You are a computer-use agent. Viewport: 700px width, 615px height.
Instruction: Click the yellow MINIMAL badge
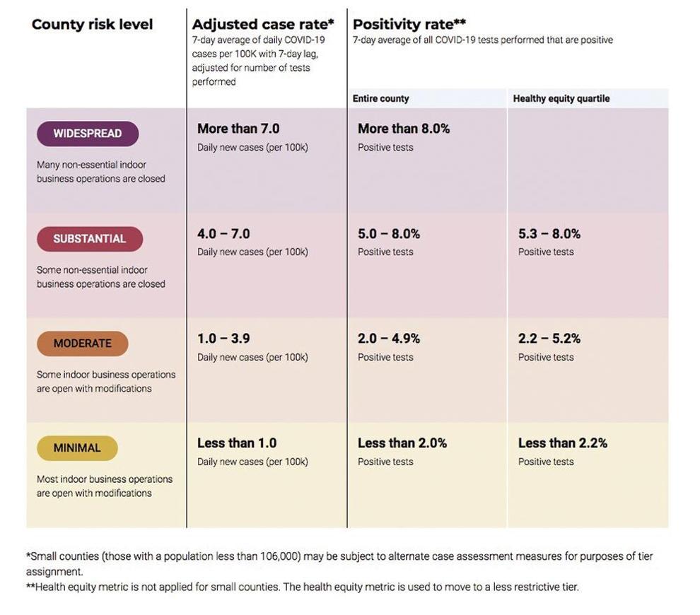pyautogui.click(x=77, y=447)
